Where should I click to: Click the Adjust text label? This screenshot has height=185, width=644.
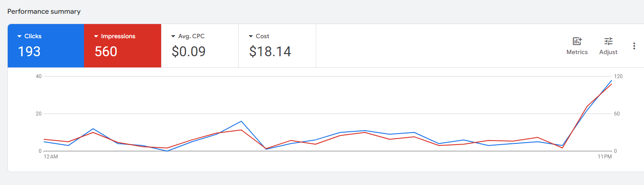(x=608, y=52)
